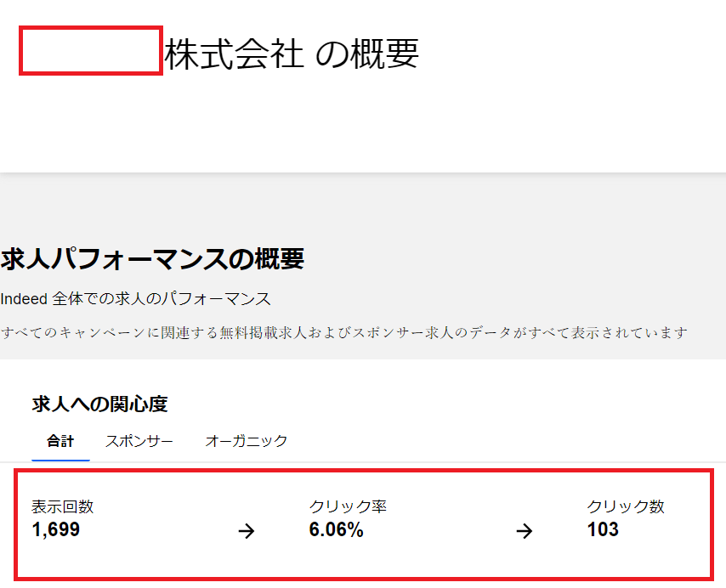Select the 6.06% click rate value
Screen dimensions: 726x588
(x=336, y=530)
